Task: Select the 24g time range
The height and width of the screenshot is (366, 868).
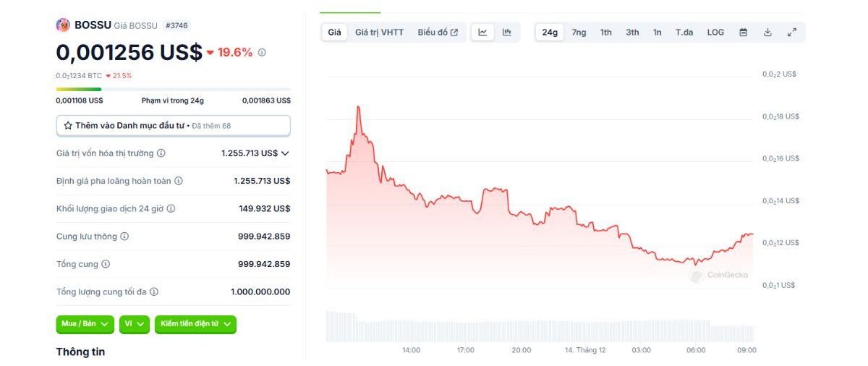Action: 550,33
